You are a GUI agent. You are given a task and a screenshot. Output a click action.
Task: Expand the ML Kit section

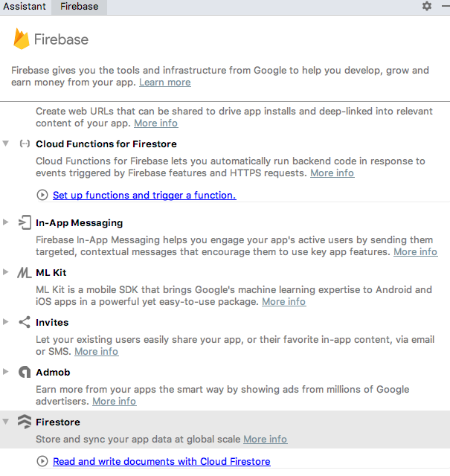pyautogui.click(x=6, y=271)
